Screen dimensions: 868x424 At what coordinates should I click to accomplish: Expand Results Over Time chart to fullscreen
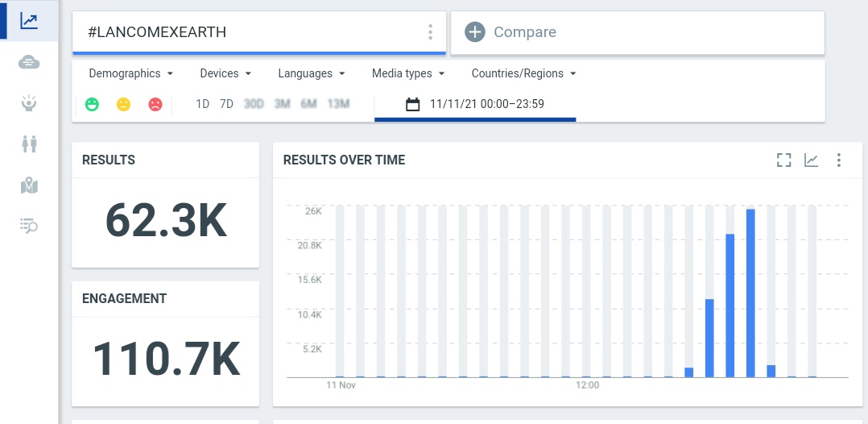(x=784, y=160)
